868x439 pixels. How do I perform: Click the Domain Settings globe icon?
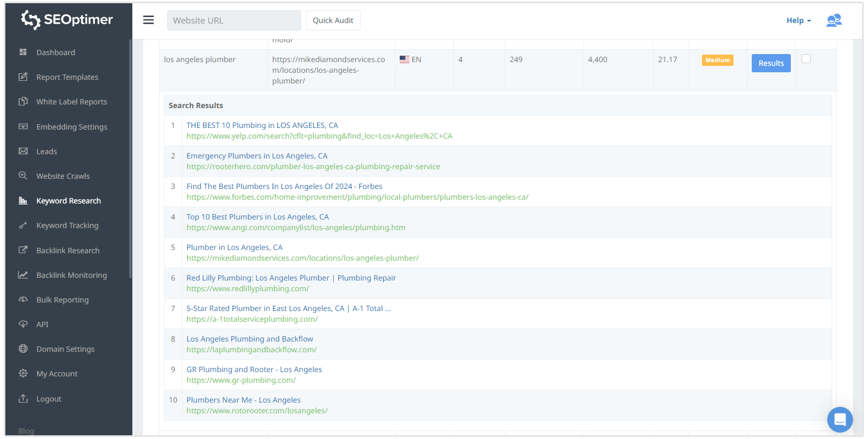click(23, 349)
